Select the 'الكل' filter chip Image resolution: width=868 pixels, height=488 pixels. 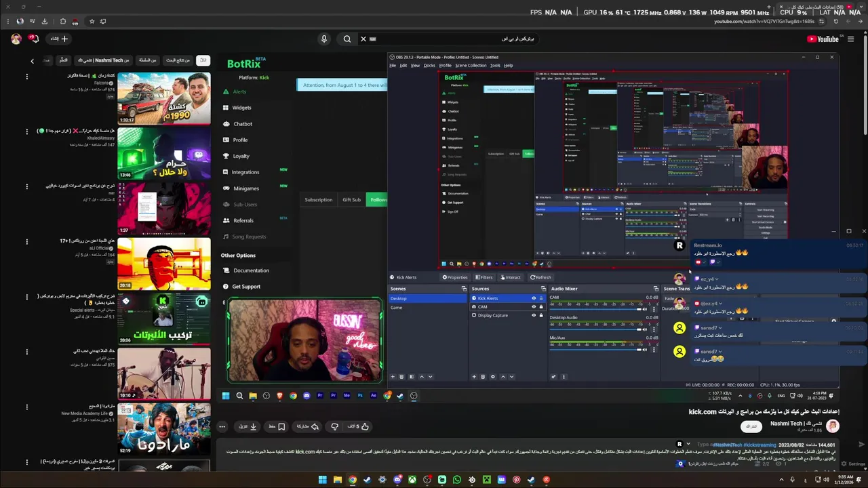point(202,60)
